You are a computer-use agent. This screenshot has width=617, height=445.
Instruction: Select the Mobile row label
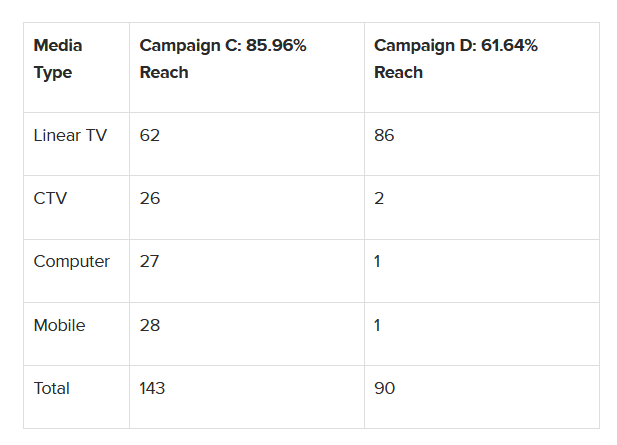pyautogui.click(x=60, y=325)
